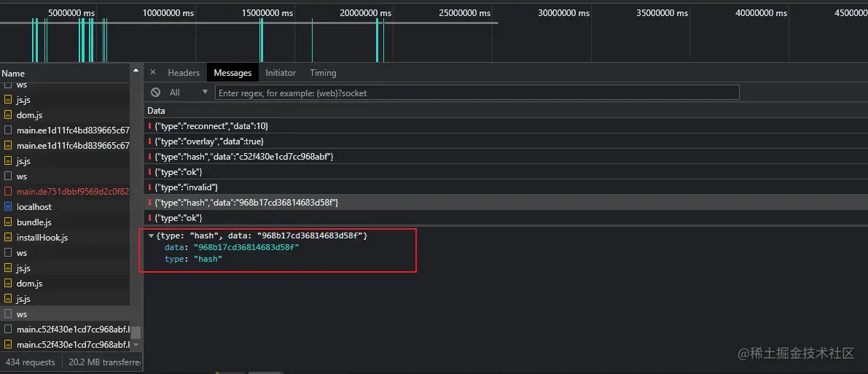Click the 15000000 ms timeline label
The width and height of the screenshot is (868, 374).
(x=267, y=12)
